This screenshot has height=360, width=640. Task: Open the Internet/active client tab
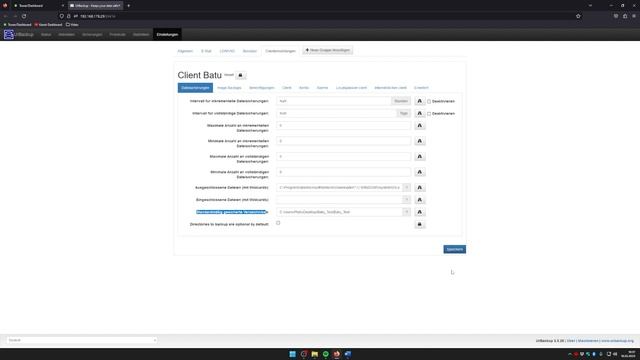click(390, 88)
